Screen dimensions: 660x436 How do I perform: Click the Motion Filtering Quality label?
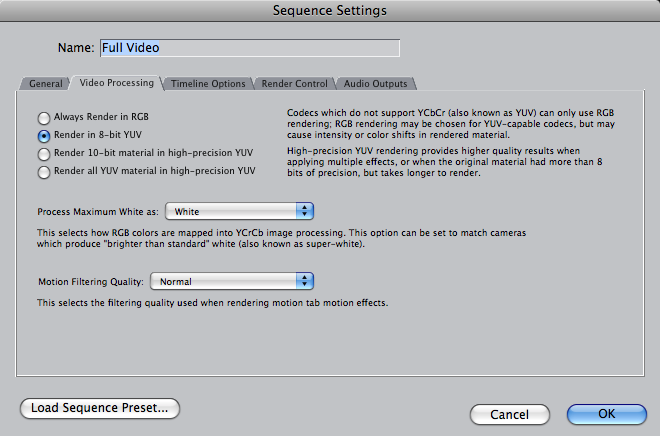pos(91,282)
